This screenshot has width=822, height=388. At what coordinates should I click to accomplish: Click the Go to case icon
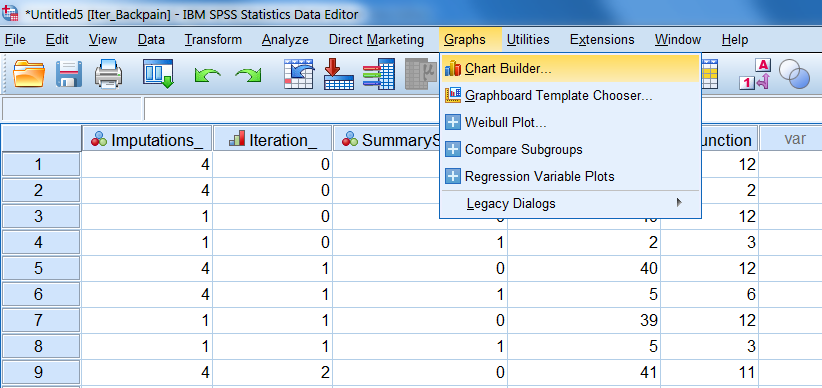point(298,73)
